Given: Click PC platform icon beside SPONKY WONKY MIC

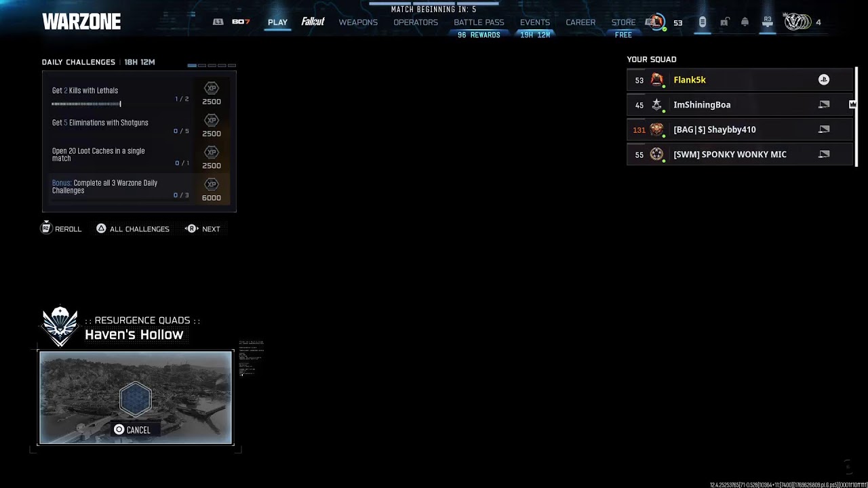Looking at the screenshot, I should pyautogui.click(x=824, y=155).
